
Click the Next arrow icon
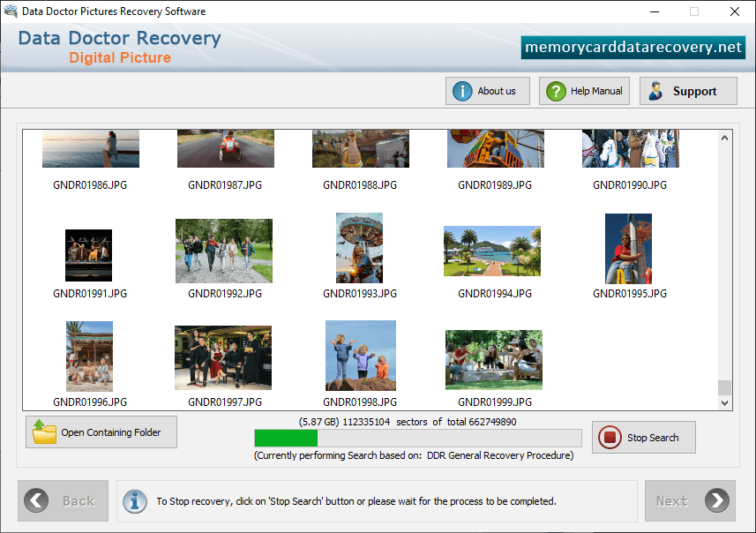point(717,500)
